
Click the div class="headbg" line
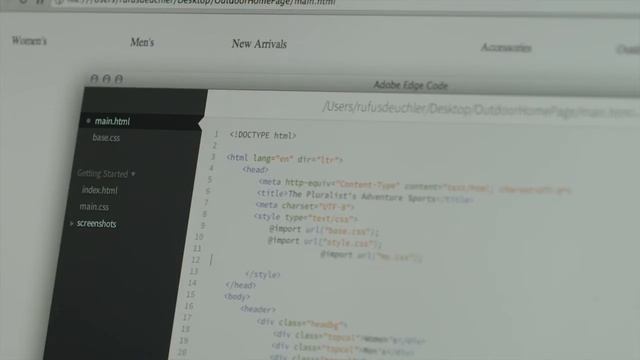click(302, 323)
